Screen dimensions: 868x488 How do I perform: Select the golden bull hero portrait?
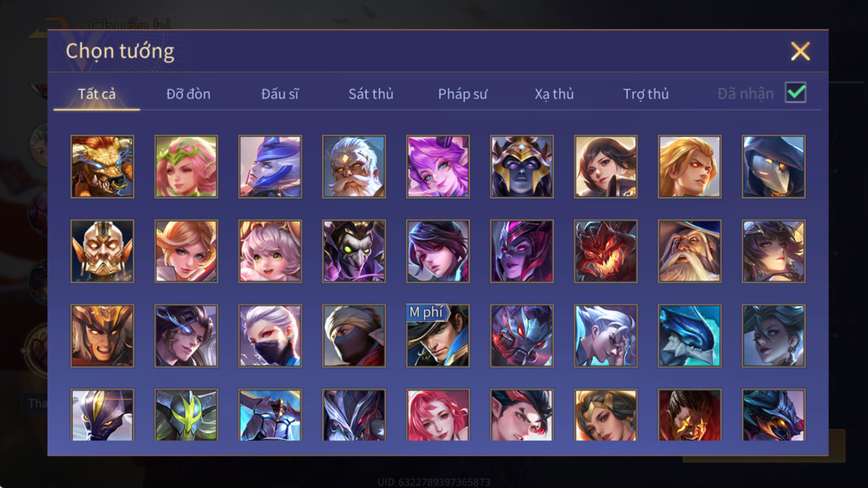tap(102, 166)
